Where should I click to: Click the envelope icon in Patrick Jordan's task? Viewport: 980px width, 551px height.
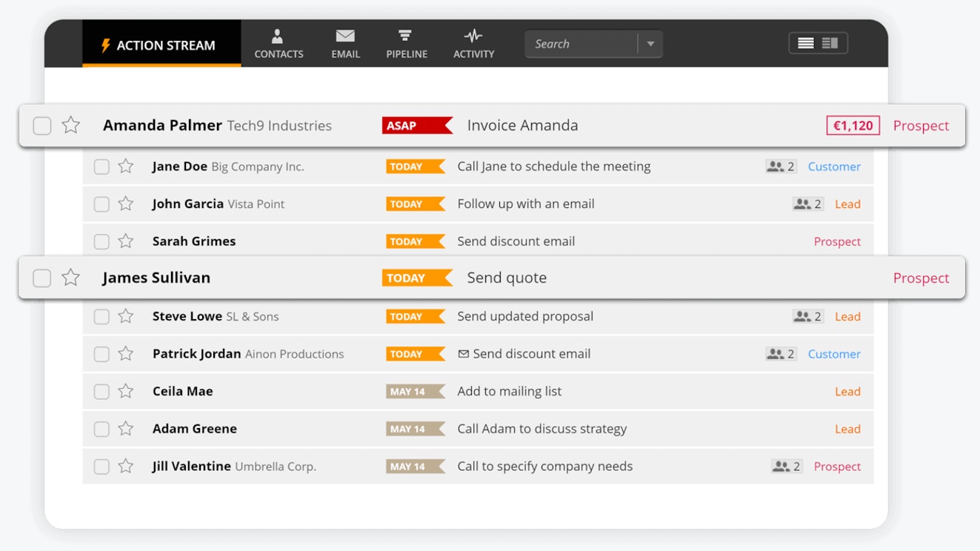click(x=464, y=354)
